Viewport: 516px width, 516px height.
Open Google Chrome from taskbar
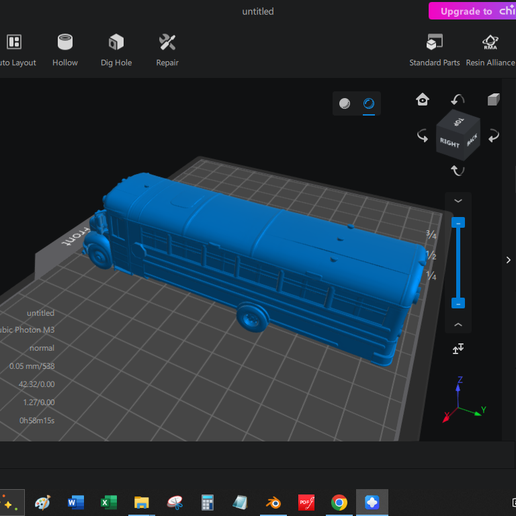pyautogui.click(x=339, y=502)
